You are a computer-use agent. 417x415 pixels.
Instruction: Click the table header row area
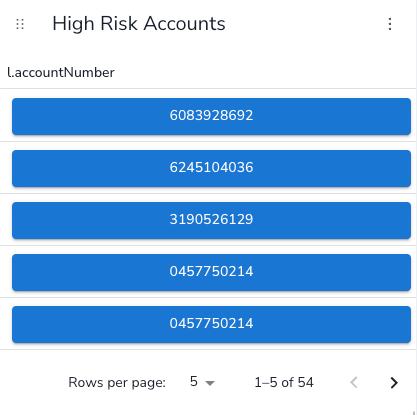[x=208, y=72]
